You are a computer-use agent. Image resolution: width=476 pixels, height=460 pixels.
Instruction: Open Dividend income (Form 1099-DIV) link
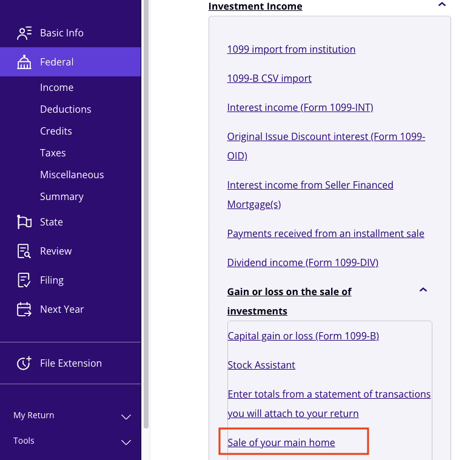tap(303, 262)
